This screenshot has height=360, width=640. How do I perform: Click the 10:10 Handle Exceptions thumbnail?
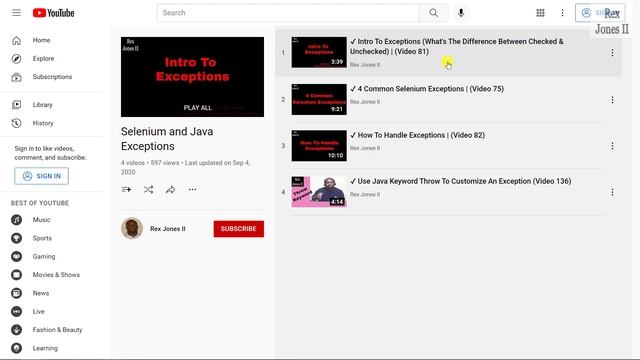319,146
